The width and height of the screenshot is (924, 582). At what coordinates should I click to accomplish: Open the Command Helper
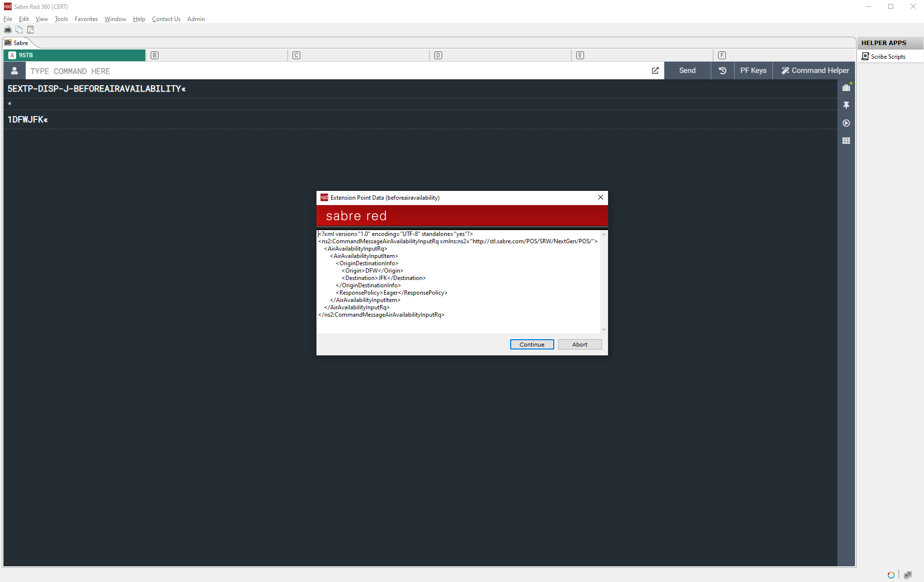(x=814, y=70)
